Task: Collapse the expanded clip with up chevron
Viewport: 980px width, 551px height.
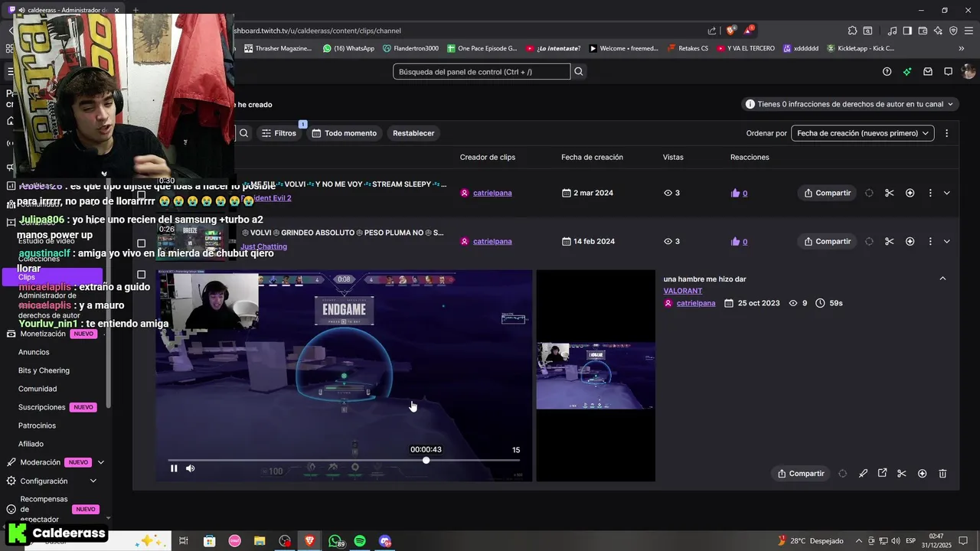Action: [x=942, y=279]
